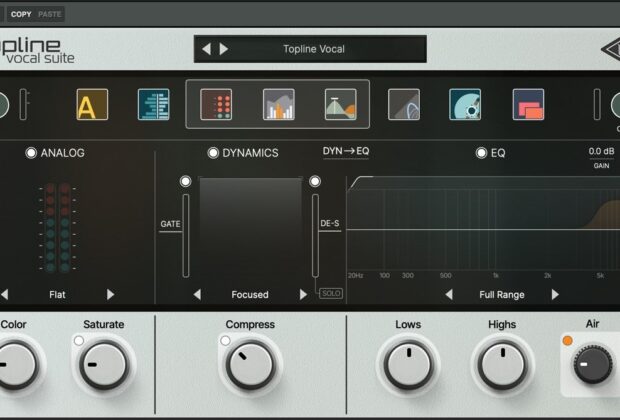Open the teal disc delay module icon
Image resolution: width=620 pixels, height=420 pixels.
[x=465, y=104]
